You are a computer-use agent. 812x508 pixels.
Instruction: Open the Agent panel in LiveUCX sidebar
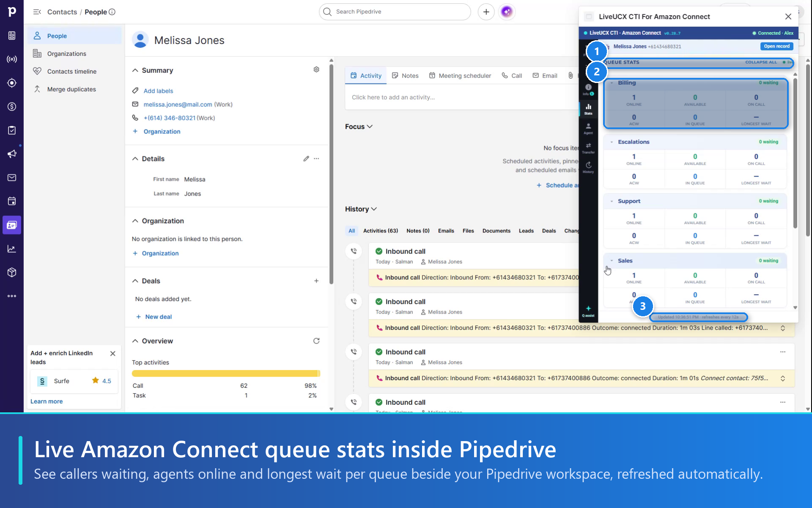tap(588, 129)
